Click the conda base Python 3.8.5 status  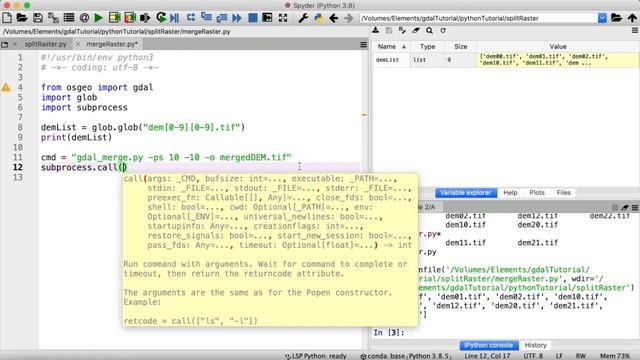(x=406, y=356)
